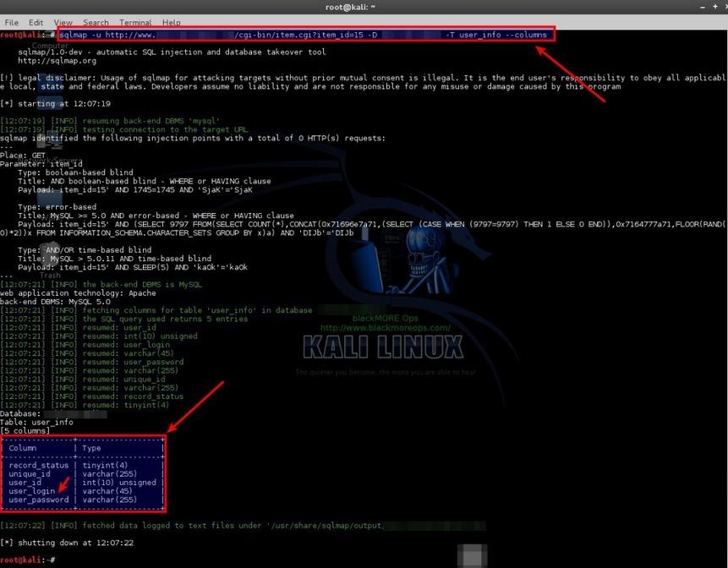Click 'Type: error-based' line

click(x=57, y=207)
